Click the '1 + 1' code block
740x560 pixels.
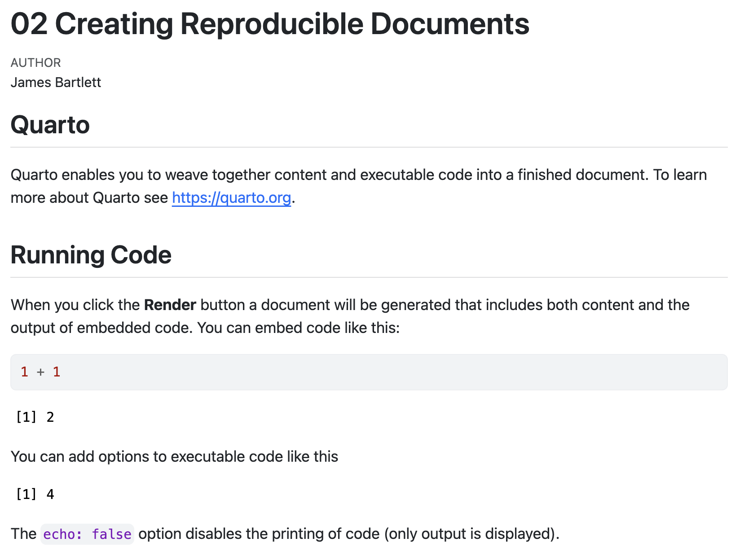pos(369,372)
